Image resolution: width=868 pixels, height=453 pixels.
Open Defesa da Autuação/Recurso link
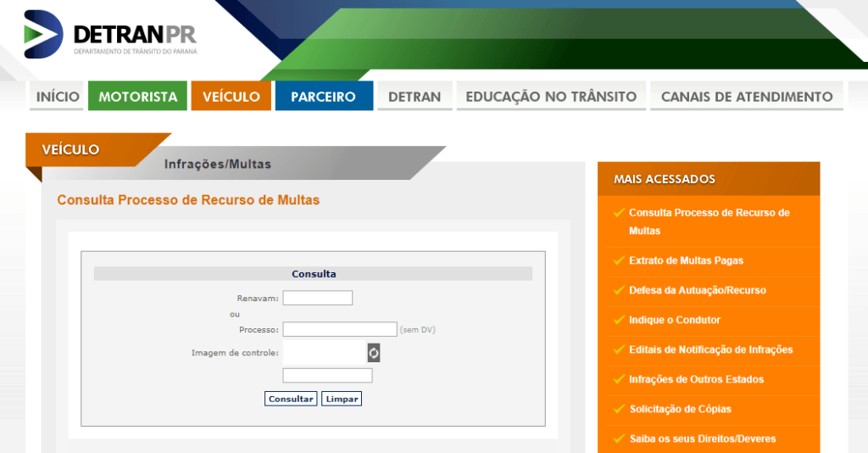[697, 290]
